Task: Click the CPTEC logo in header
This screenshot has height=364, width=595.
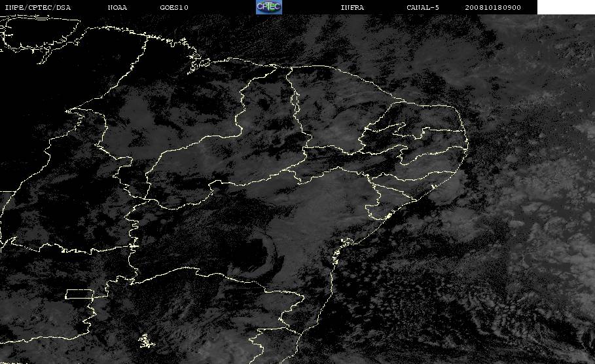Action: point(269,7)
